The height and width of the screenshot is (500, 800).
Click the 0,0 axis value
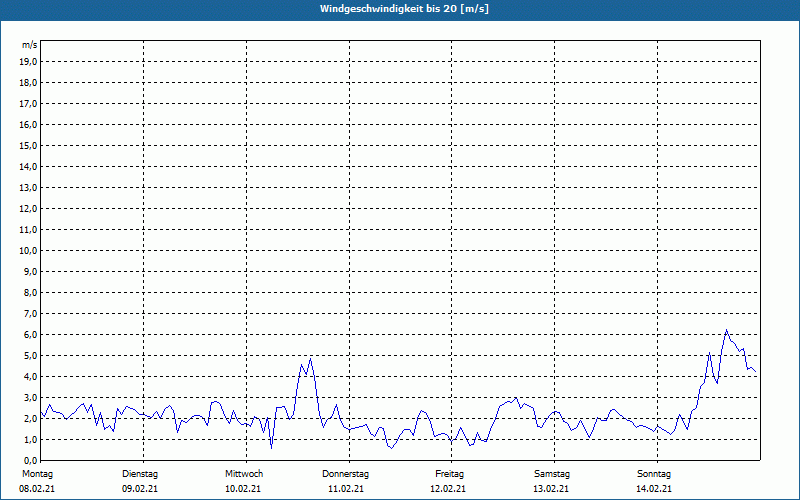coord(31,460)
